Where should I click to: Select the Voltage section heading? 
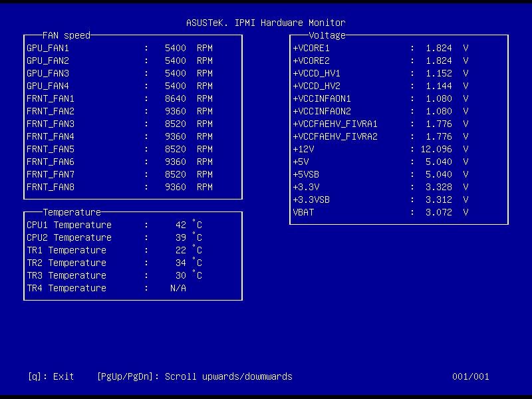click(x=327, y=35)
